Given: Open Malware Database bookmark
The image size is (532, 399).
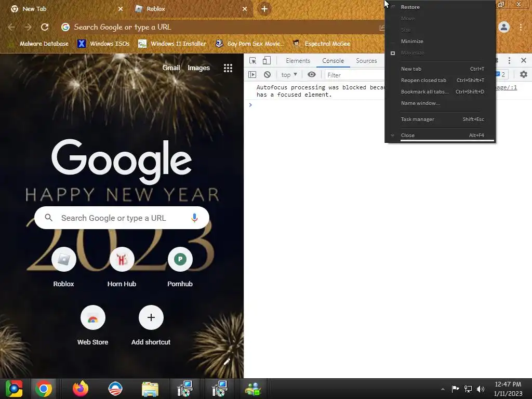Looking at the screenshot, I should pyautogui.click(x=39, y=44).
